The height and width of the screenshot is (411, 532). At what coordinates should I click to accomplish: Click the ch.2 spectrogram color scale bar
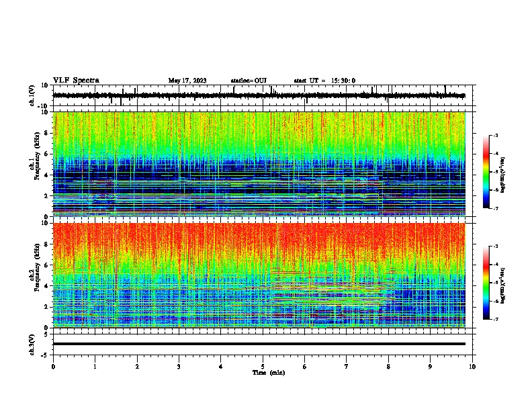click(486, 283)
